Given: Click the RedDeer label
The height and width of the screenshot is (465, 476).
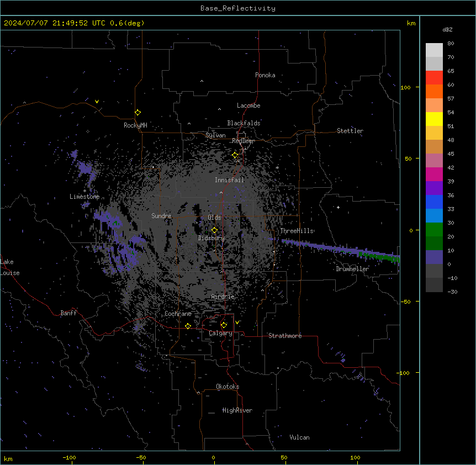Looking at the screenshot, I should click(x=244, y=141).
